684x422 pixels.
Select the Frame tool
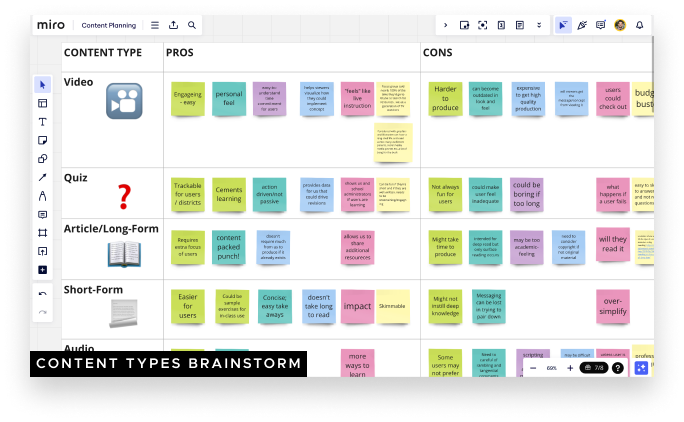42,233
